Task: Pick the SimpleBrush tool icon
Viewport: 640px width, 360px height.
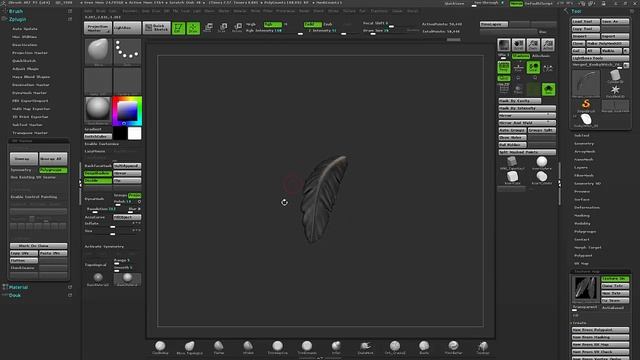Action: pos(586,105)
